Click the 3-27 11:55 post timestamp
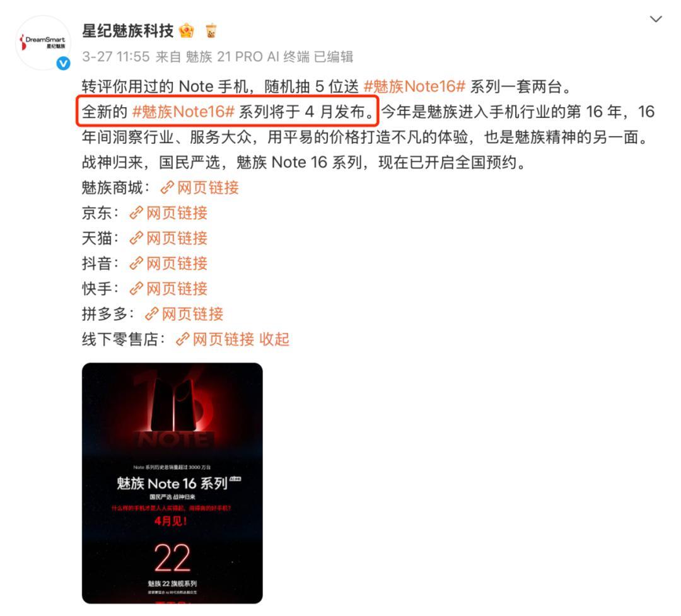This screenshot has height=616, width=681. point(116,57)
